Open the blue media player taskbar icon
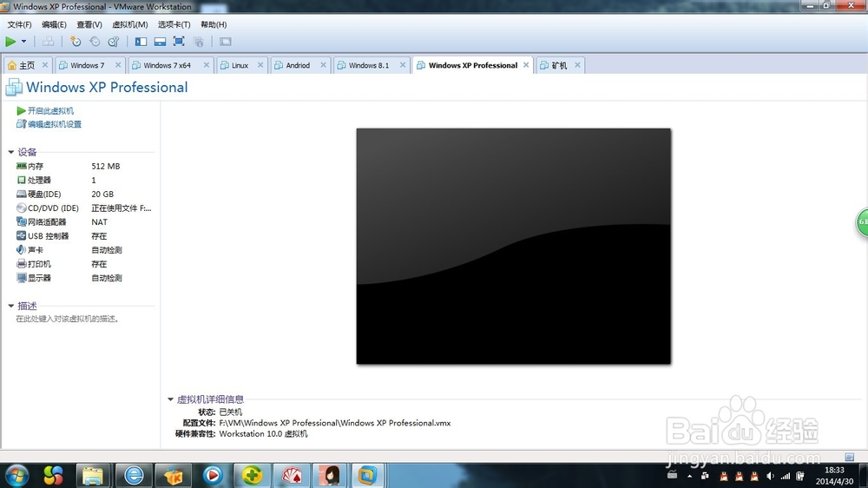Viewport: 868px width, 488px height. point(213,475)
